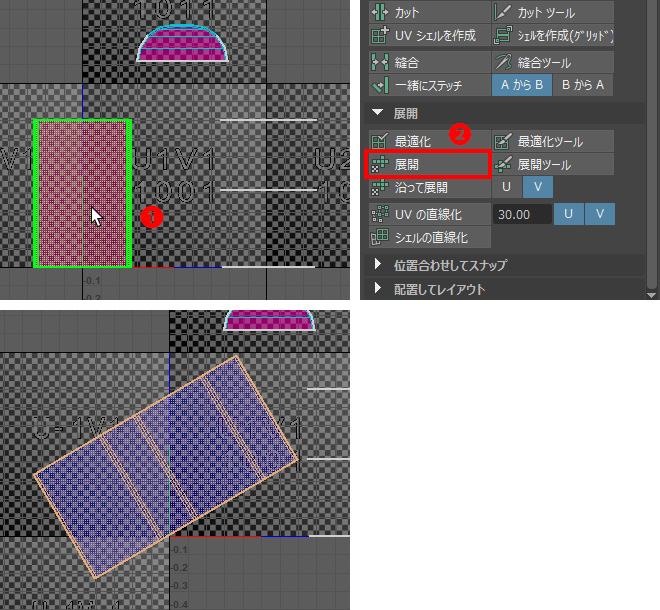Toggle the B から A stitch direction

[x=582, y=85]
